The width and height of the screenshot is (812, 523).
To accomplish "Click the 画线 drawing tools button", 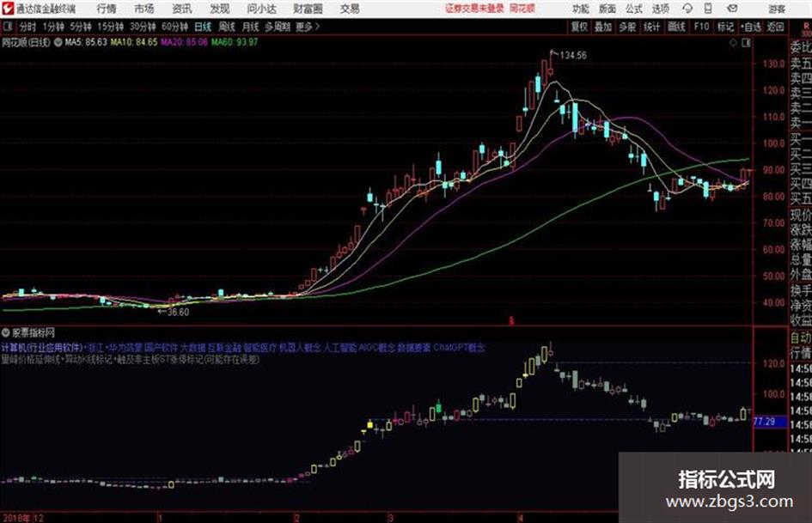I will tap(676, 27).
